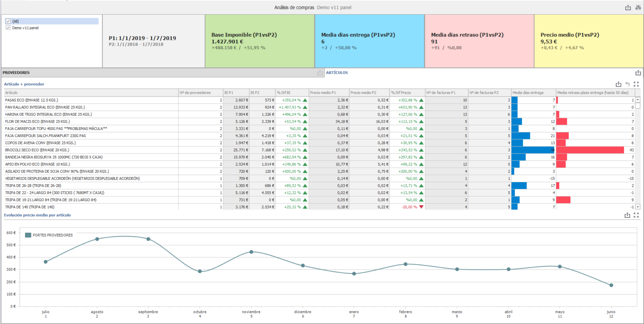The image size is (644, 324).
Task: Export the Artículo + proveedor grid
Action: pyautogui.click(x=618, y=84)
